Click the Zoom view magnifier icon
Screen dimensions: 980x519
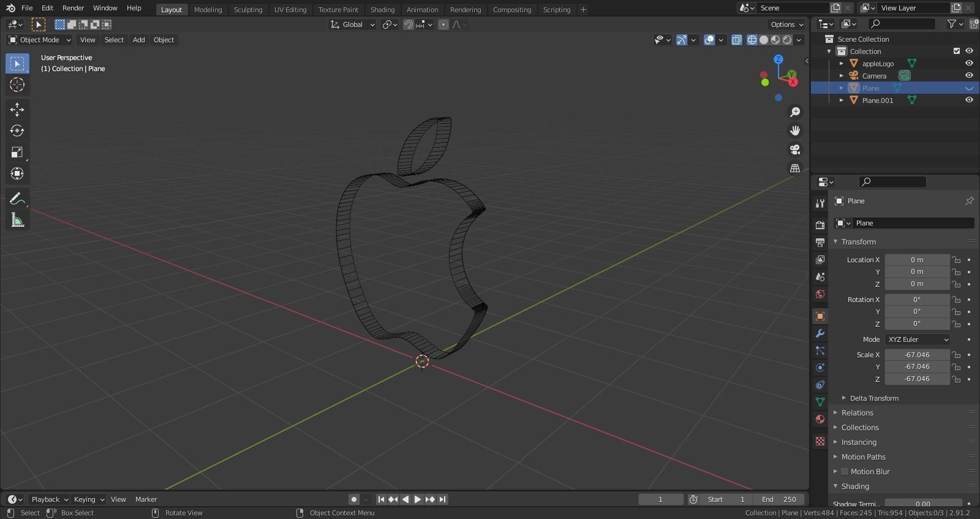tap(795, 112)
